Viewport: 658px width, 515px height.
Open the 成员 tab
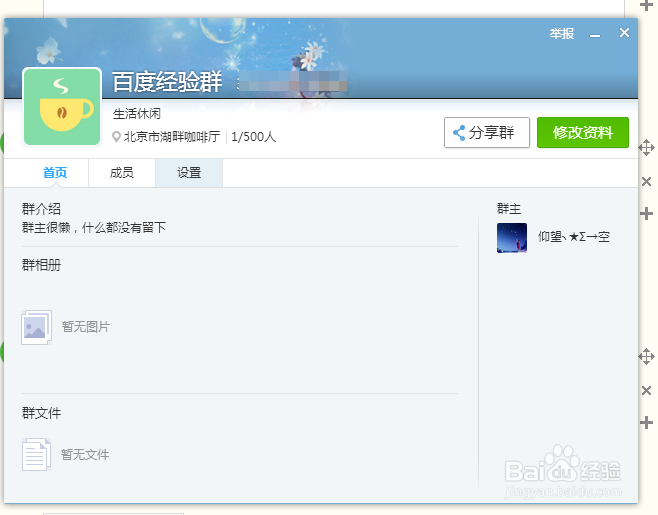122,173
